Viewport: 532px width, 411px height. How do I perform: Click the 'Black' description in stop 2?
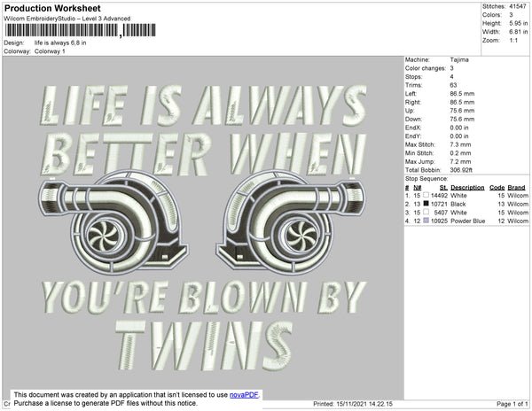(458, 204)
